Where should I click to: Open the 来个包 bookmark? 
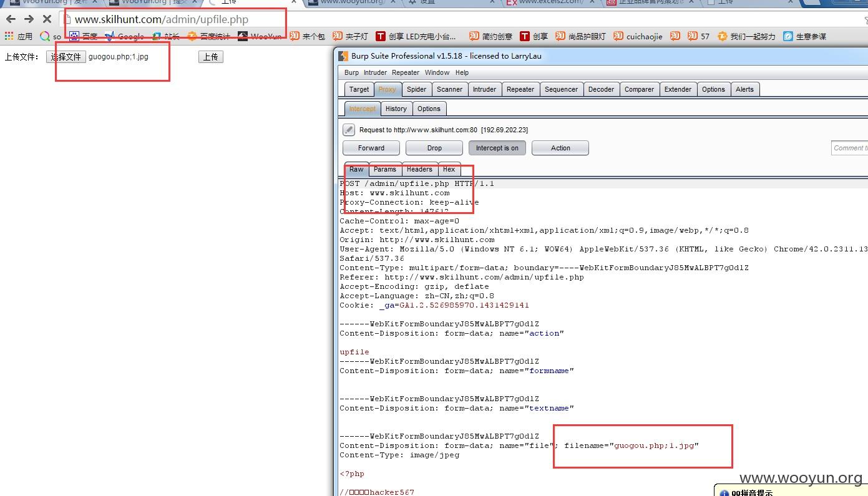(x=307, y=36)
